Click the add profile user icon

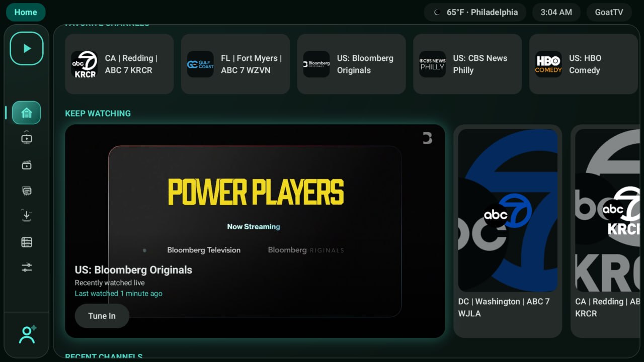(27, 334)
